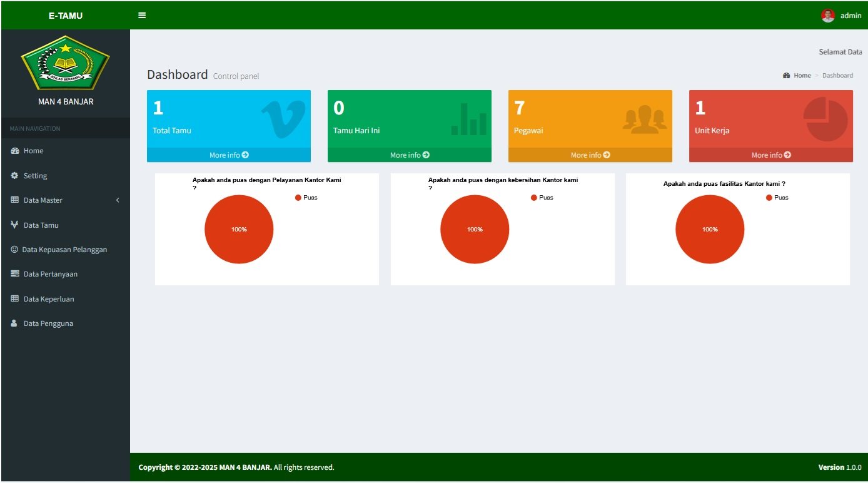Click the Data Tamu icon in sidebar
The height and width of the screenshot is (483, 868).
pyautogui.click(x=14, y=225)
